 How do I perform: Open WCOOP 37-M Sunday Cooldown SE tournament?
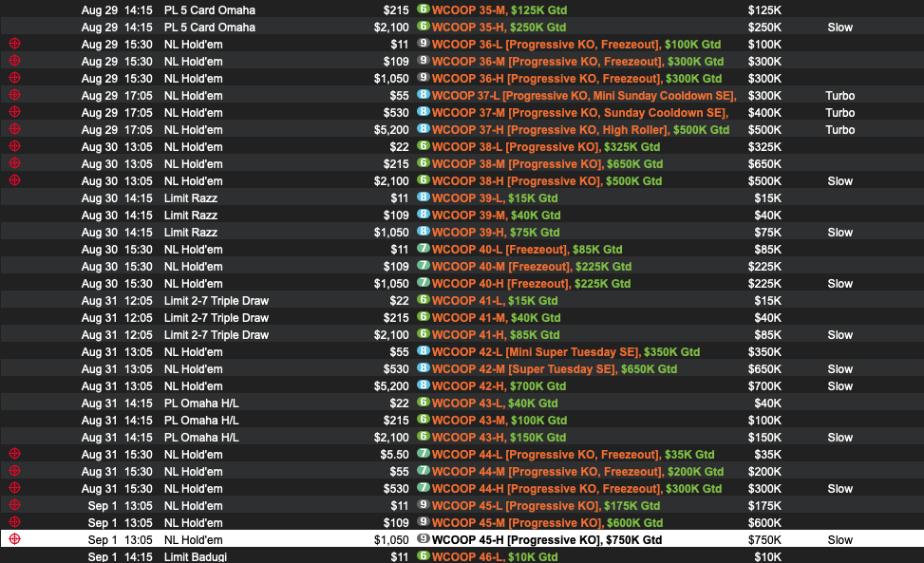(580, 112)
